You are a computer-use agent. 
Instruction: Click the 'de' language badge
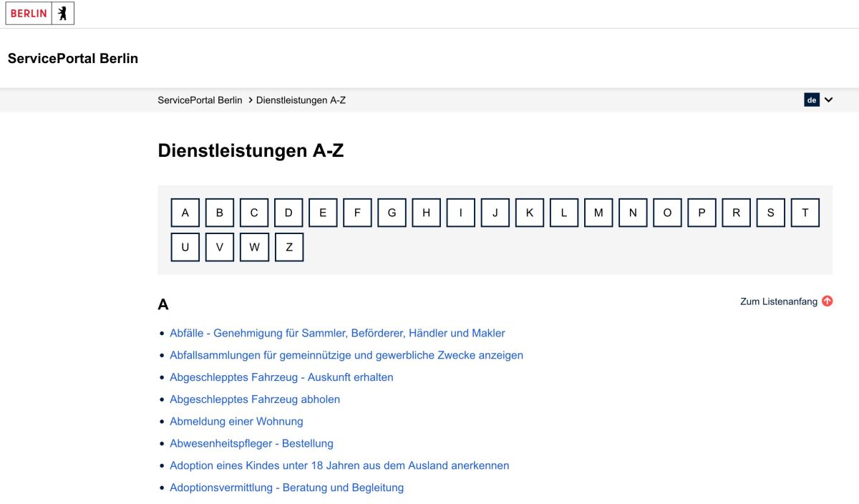811,100
